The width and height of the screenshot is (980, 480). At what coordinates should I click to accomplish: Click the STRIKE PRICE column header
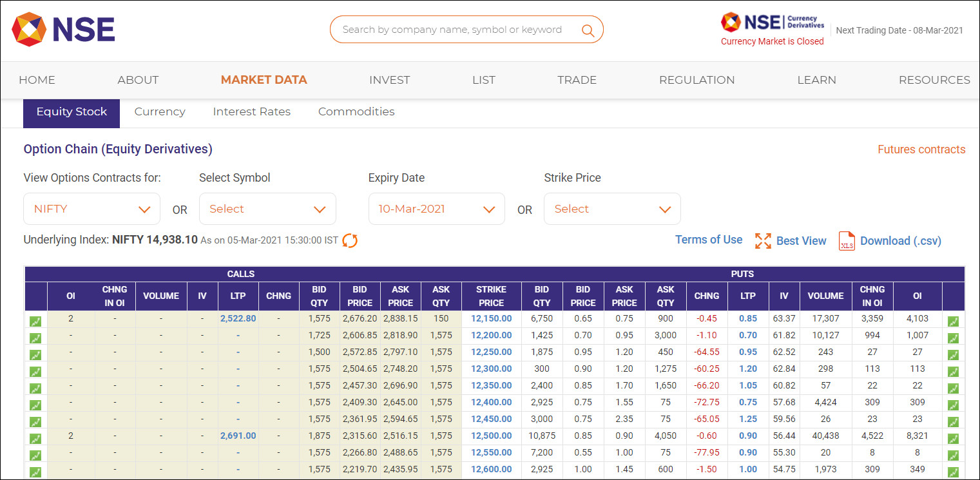pyautogui.click(x=492, y=296)
